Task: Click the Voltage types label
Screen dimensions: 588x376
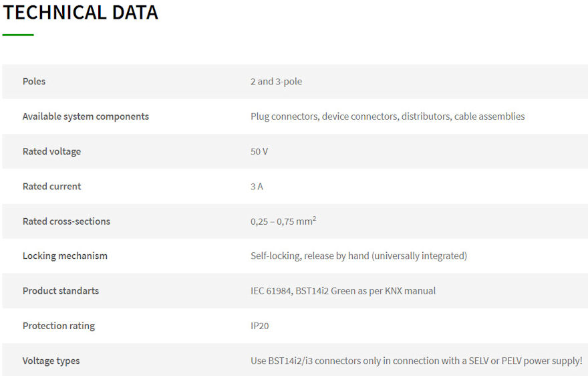Action: coord(51,361)
